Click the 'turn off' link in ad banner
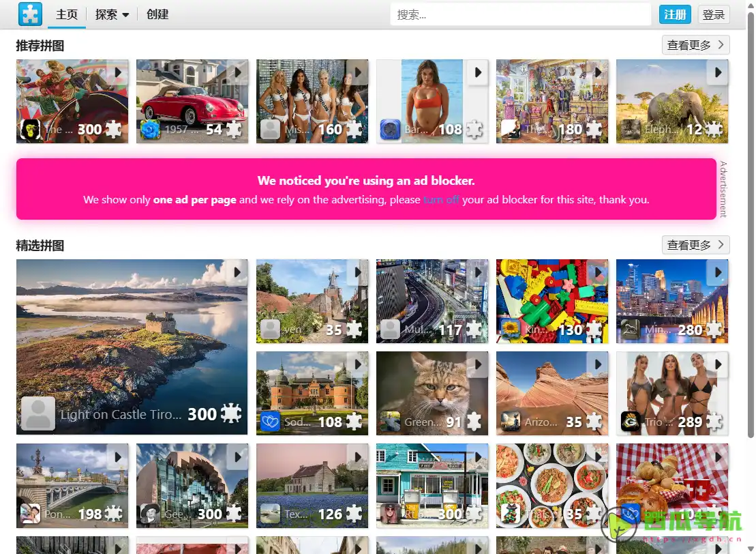This screenshot has width=756, height=554. coord(441,200)
